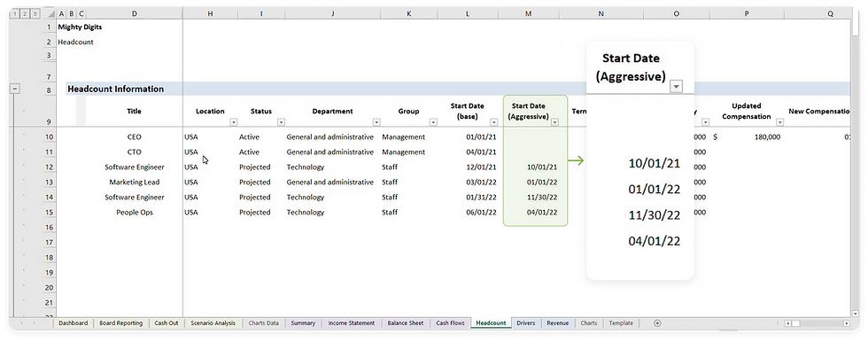Open the Template sheet tab
Image resolution: width=868 pixels, height=342 pixels.
(621, 323)
